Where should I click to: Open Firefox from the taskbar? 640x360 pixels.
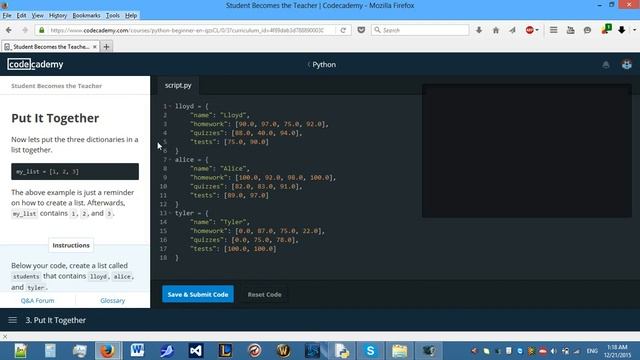107,351
